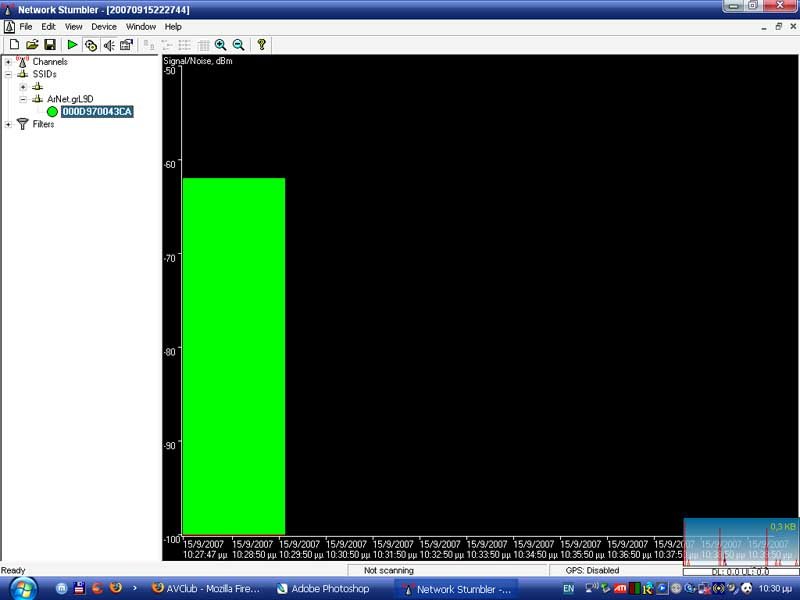Click the Save toolbar icon
Screen dimensions: 800x600
tap(49, 45)
